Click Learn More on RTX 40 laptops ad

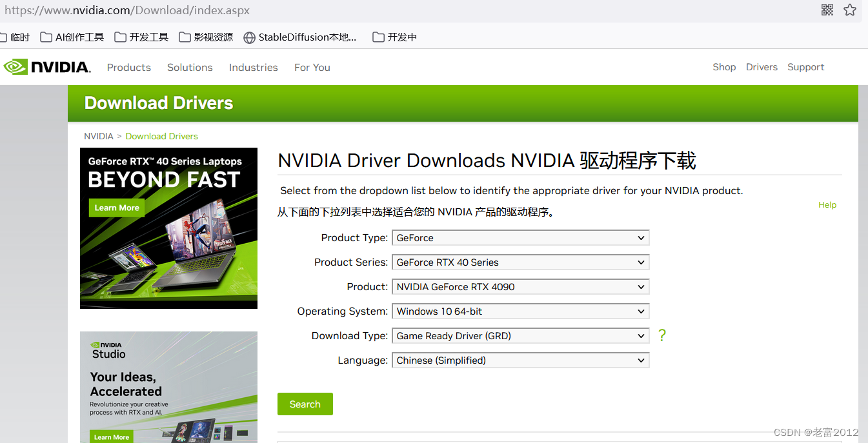click(117, 208)
